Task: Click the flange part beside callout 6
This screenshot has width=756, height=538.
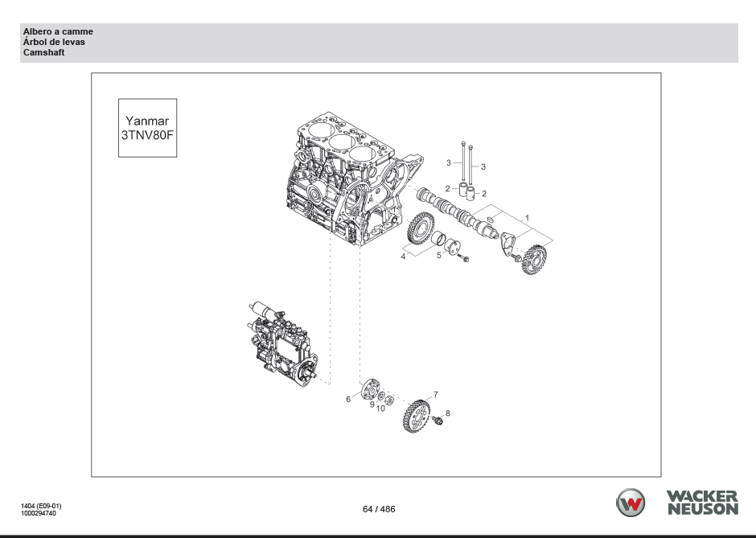Action: coord(369,390)
